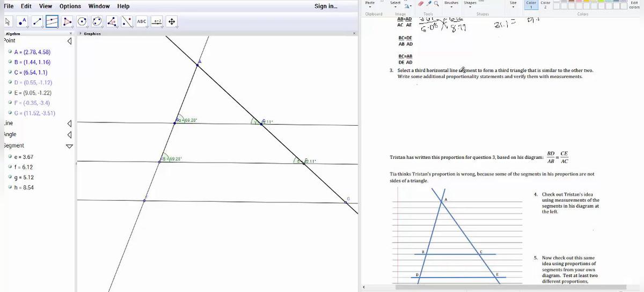Select the Circle with center tool

82,21
